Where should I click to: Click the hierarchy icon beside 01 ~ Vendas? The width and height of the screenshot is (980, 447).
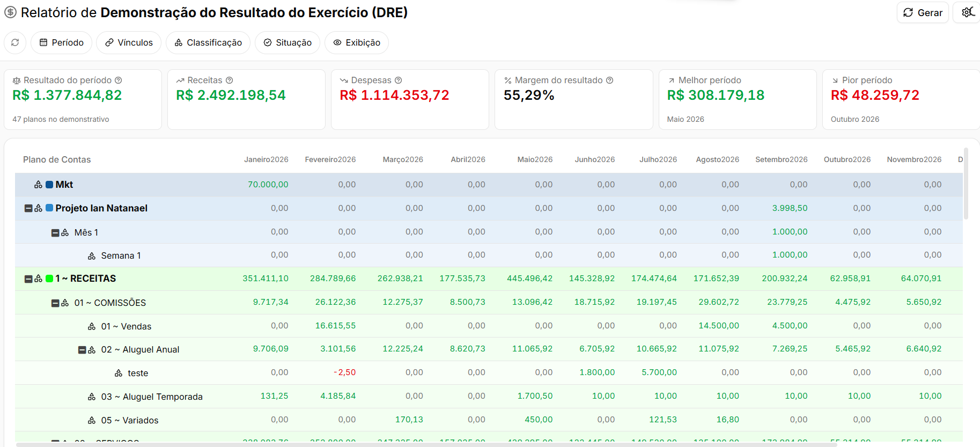point(92,326)
